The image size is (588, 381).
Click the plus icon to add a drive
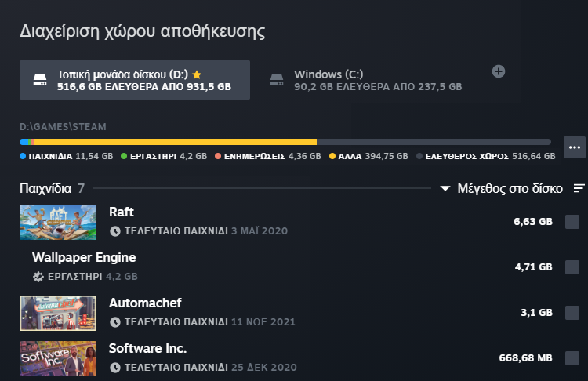[x=499, y=71]
